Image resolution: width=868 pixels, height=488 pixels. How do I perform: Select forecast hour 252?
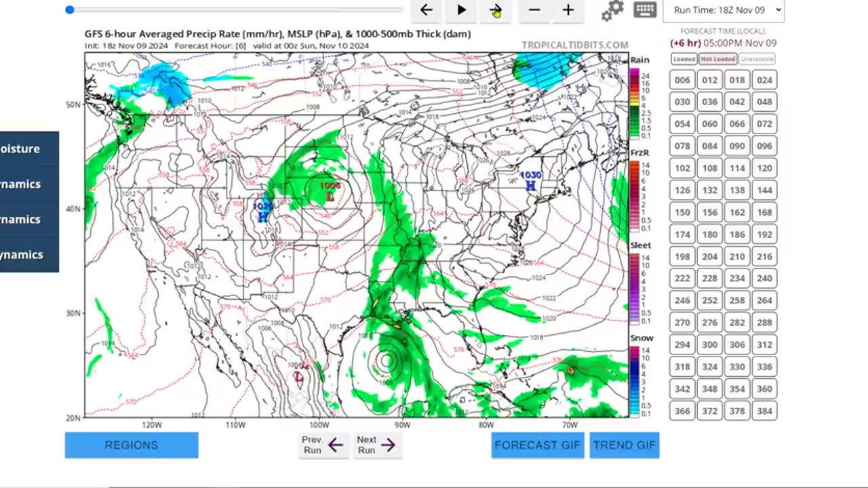710,300
